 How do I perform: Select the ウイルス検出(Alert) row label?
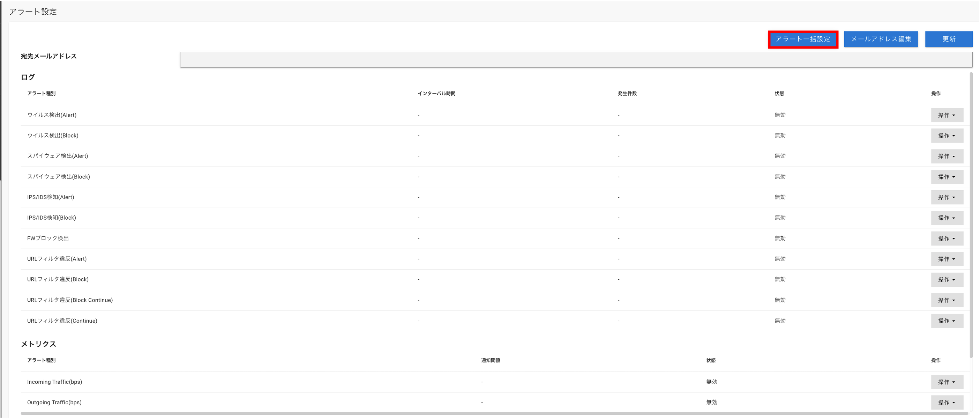click(x=52, y=115)
